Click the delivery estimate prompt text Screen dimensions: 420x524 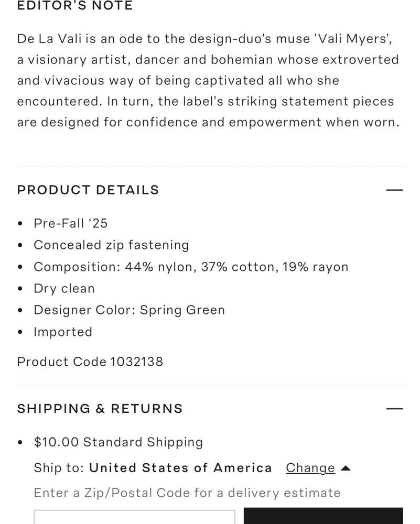click(187, 493)
